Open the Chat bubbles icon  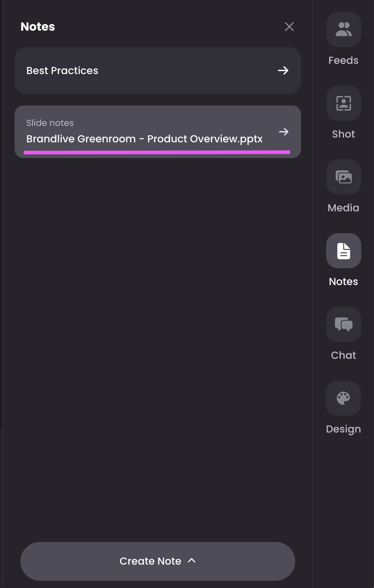coord(343,324)
